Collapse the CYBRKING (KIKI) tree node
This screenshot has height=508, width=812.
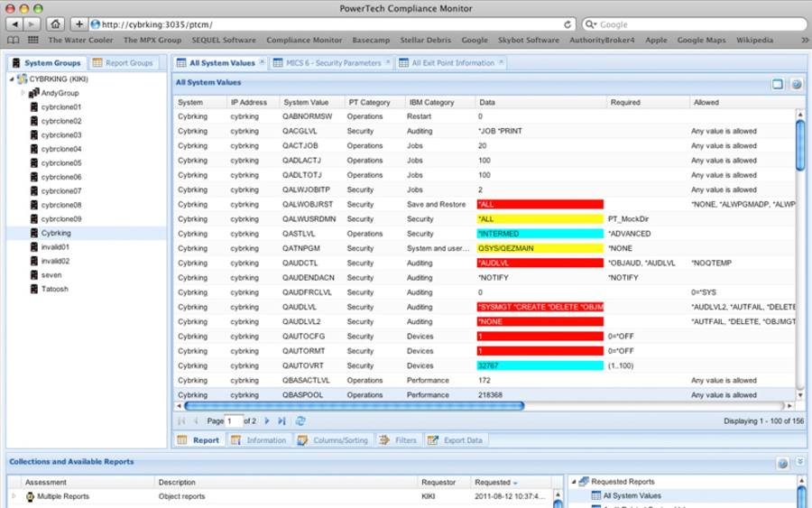tap(12, 79)
